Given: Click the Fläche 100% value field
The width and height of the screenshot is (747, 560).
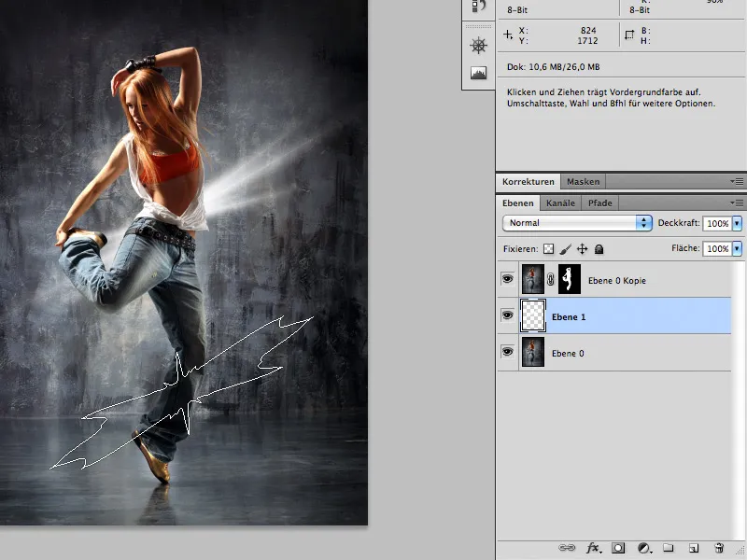Looking at the screenshot, I should point(717,248).
